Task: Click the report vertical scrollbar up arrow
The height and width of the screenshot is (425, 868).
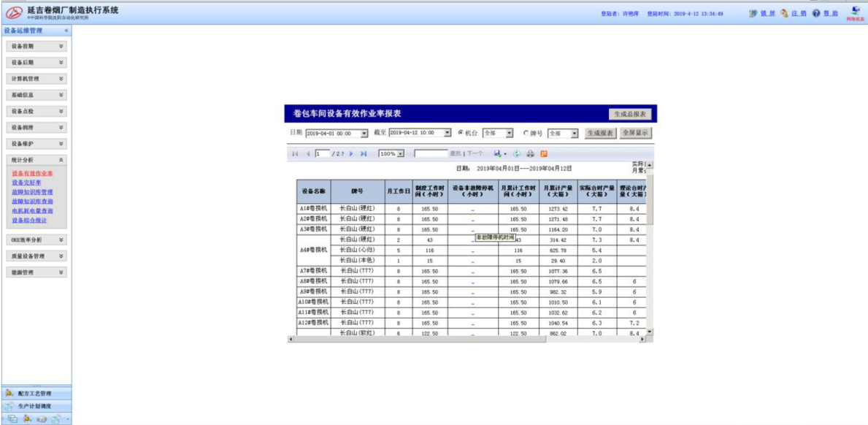Action: point(650,165)
